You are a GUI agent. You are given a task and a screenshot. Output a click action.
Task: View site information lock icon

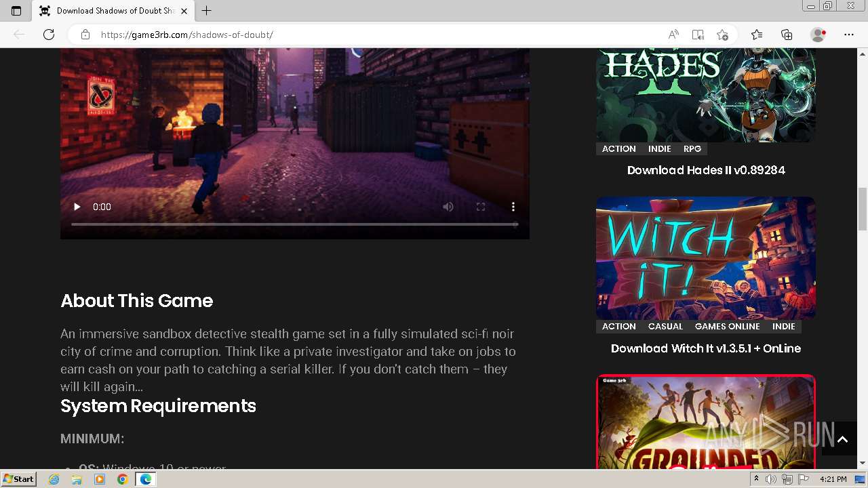point(85,35)
